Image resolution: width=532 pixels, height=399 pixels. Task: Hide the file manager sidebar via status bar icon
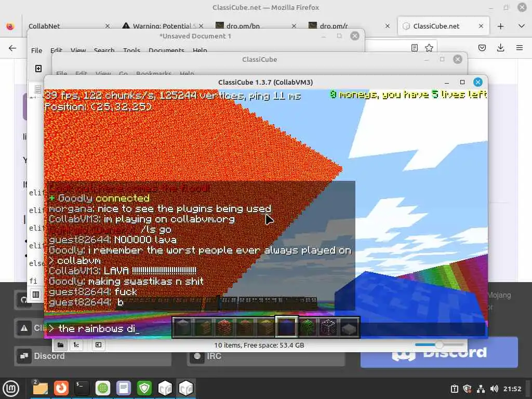(98, 345)
